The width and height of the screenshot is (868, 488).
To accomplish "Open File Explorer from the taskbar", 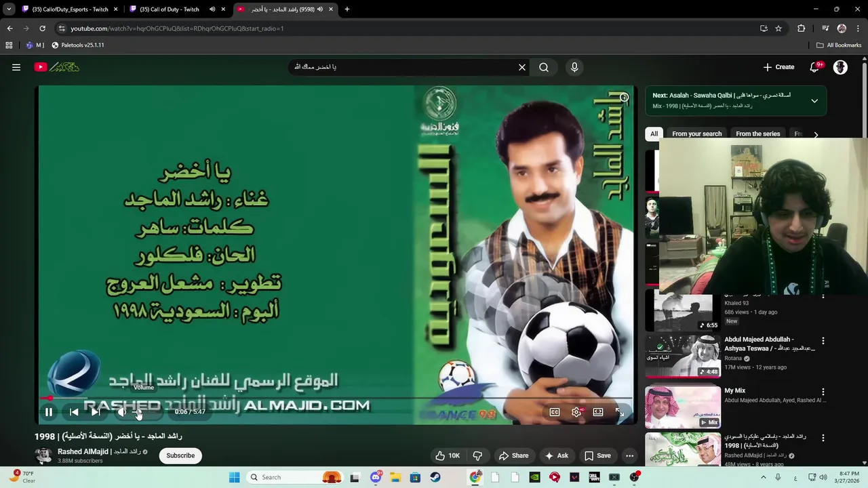I will (395, 477).
